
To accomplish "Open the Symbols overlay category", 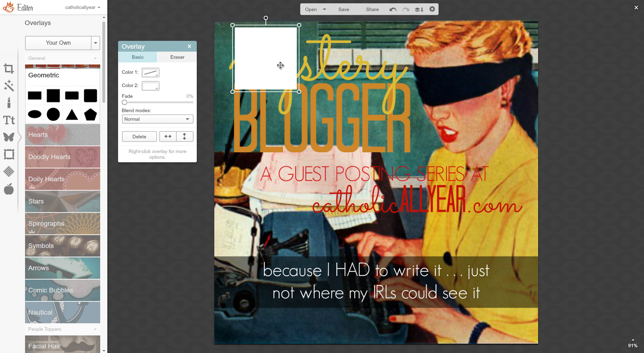I will [62, 246].
